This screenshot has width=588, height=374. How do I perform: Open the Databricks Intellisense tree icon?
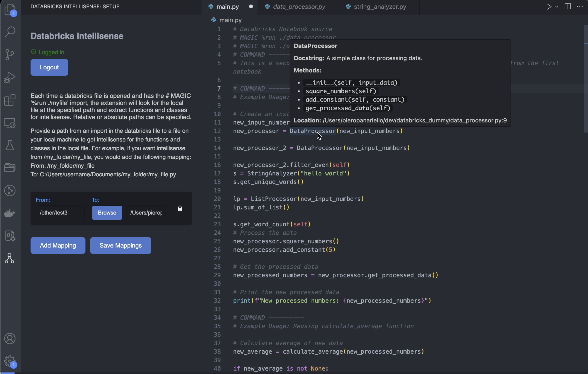10,258
